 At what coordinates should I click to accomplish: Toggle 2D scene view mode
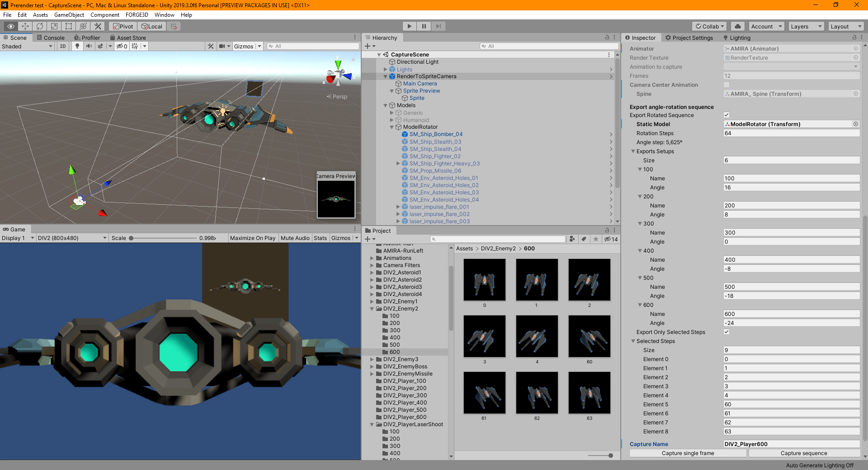(x=63, y=46)
